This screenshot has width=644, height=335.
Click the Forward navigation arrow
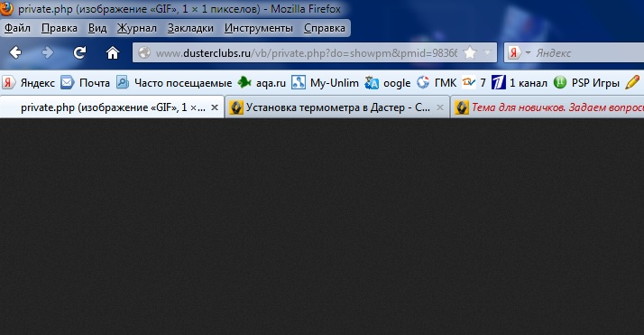[x=48, y=52]
